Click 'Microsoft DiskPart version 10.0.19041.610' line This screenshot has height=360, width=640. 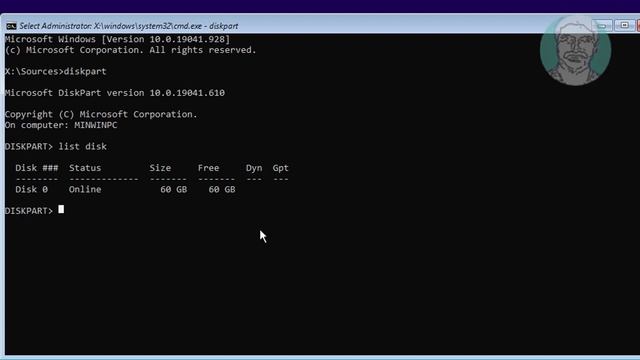pyautogui.click(x=115, y=93)
